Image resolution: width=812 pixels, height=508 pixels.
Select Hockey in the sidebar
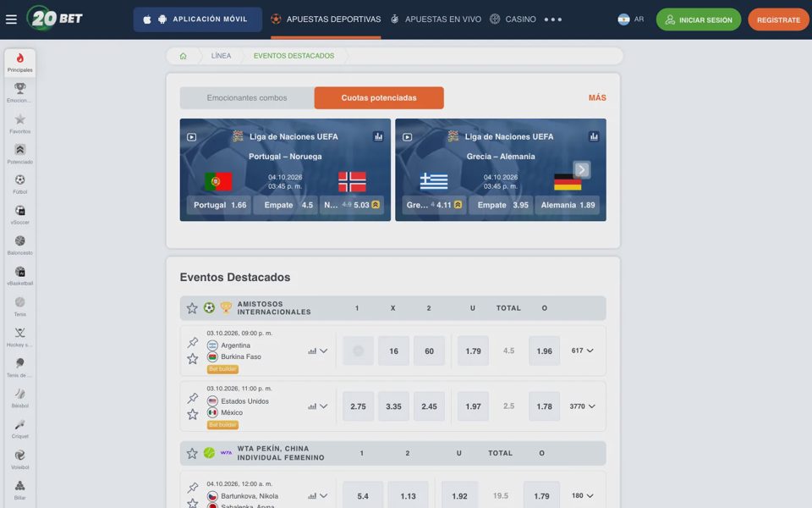pyautogui.click(x=19, y=337)
